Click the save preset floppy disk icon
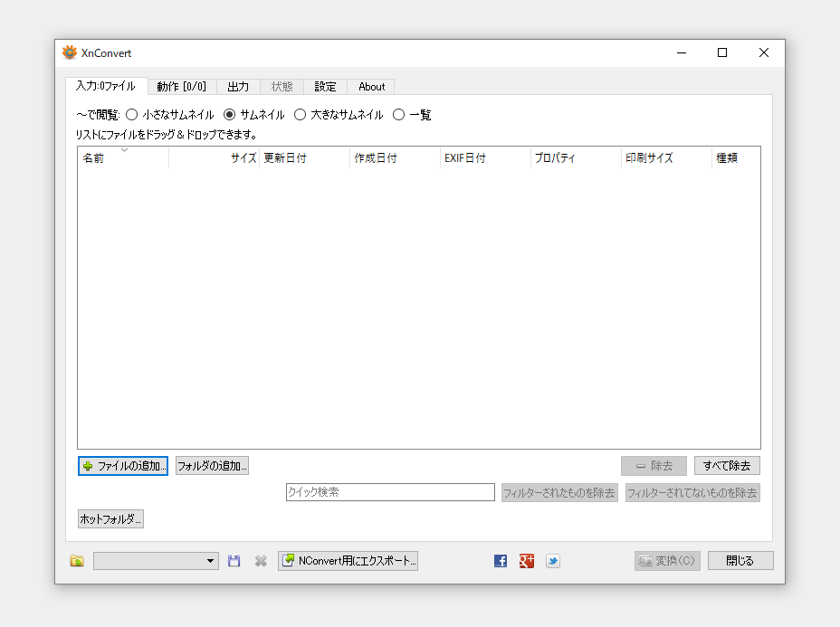This screenshot has height=627, width=840. click(x=234, y=561)
